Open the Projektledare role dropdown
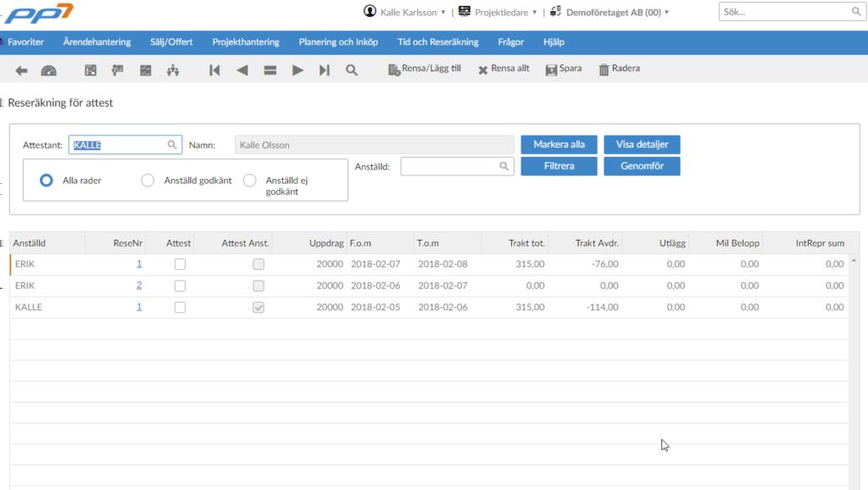The width and height of the screenshot is (868, 490). pyautogui.click(x=498, y=12)
